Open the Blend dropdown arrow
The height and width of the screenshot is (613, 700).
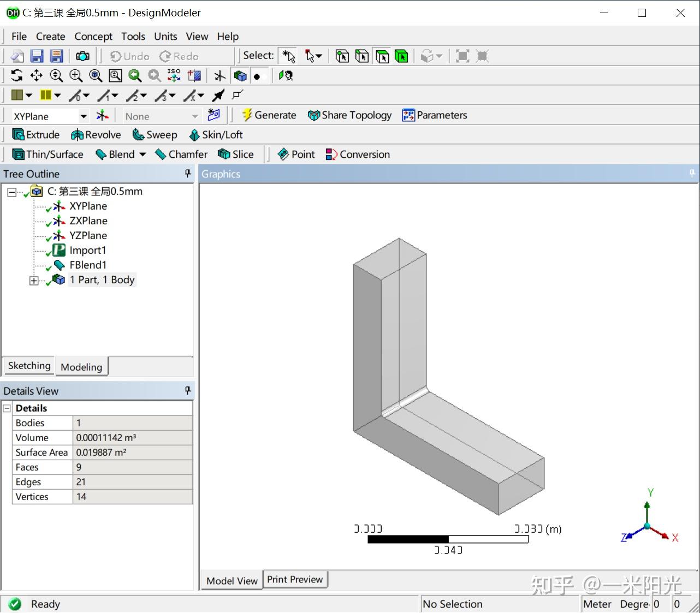pos(142,154)
